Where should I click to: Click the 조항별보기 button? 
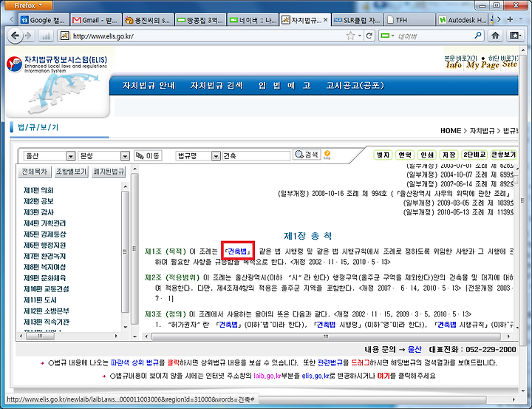71,172
